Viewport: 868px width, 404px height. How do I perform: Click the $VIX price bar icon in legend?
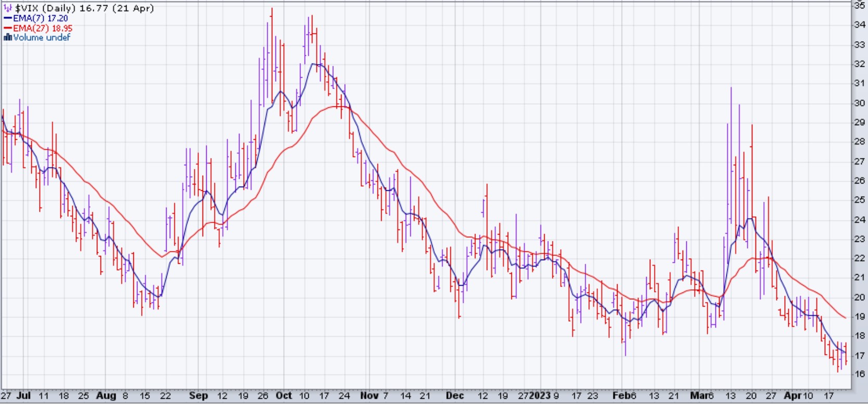[x=8, y=8]
